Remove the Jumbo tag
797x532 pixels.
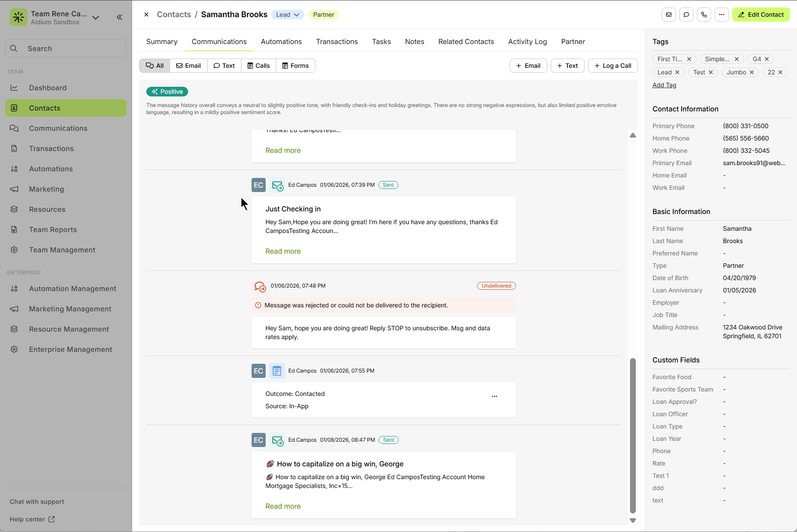click(x=752, y=72)
